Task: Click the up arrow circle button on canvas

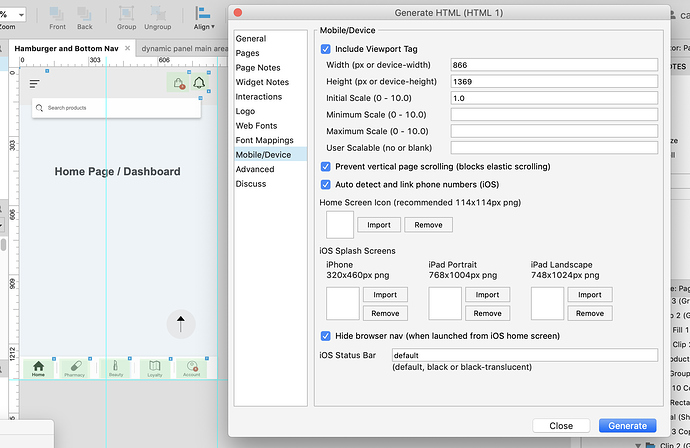Action: pyautogui.click(x=180, y=324)
